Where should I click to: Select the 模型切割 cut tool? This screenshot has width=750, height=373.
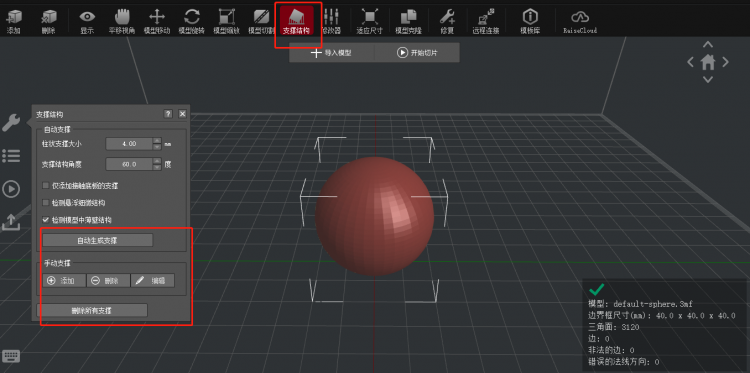(x=261, y=21)
